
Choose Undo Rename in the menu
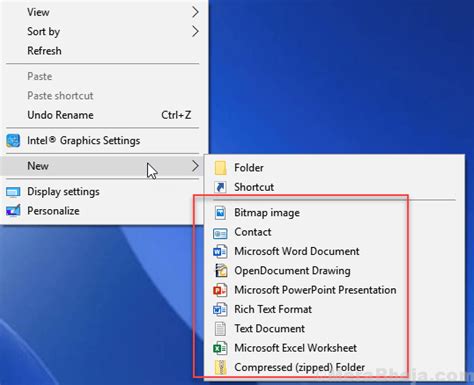point(103,115)
